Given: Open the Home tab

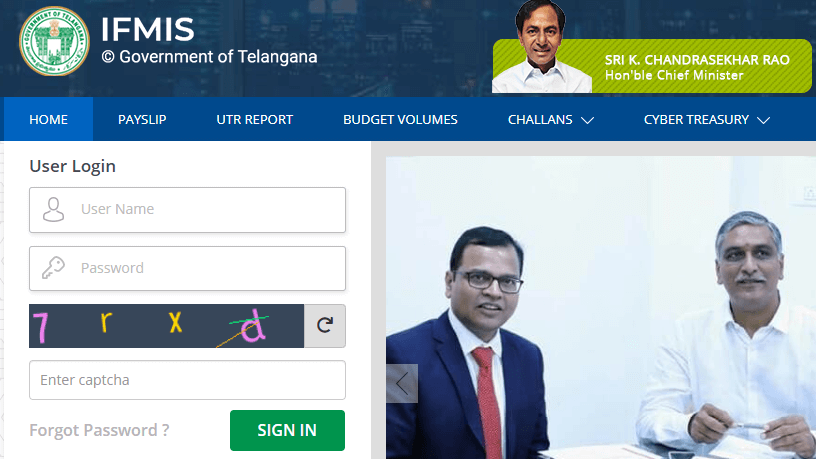Looking at the screenshot, I should click(x=48, y=120).
